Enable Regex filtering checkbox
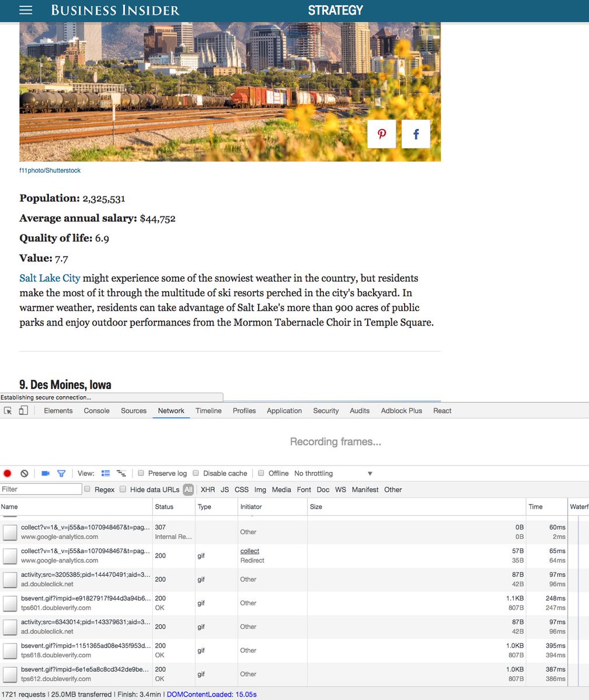 88,489
